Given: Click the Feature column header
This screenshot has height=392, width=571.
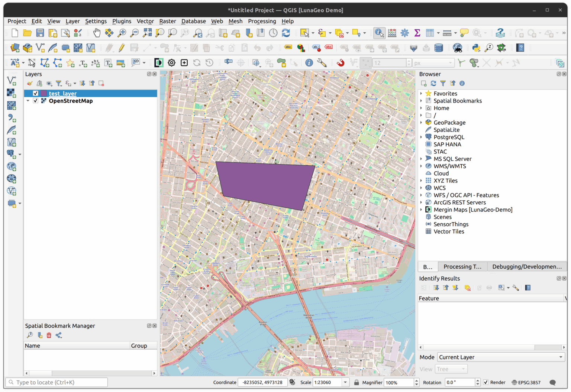Looking at the screenshot, I should click(491, 298).
